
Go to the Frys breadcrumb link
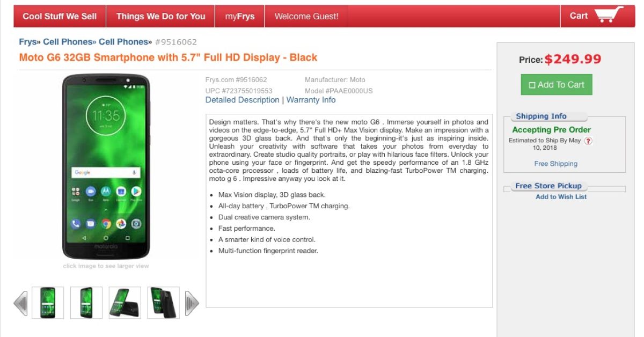[28, 42]
